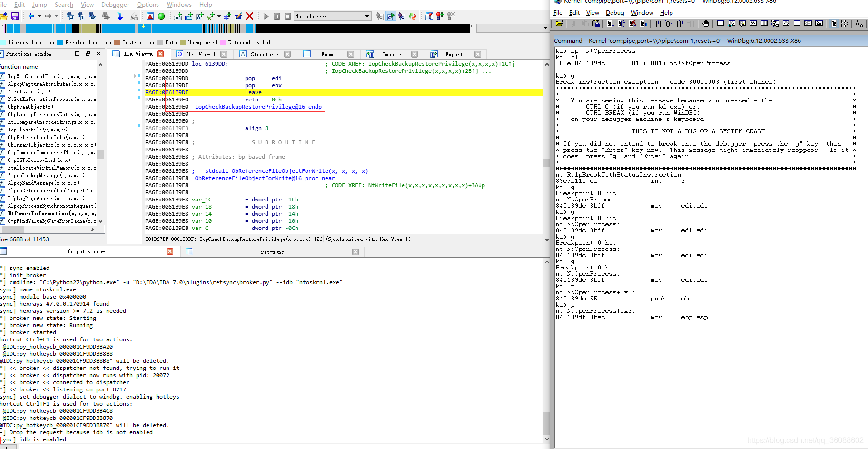Click the WinDbg Restart icon
Viewport: 868px width, 449px height.
point(621,23)
